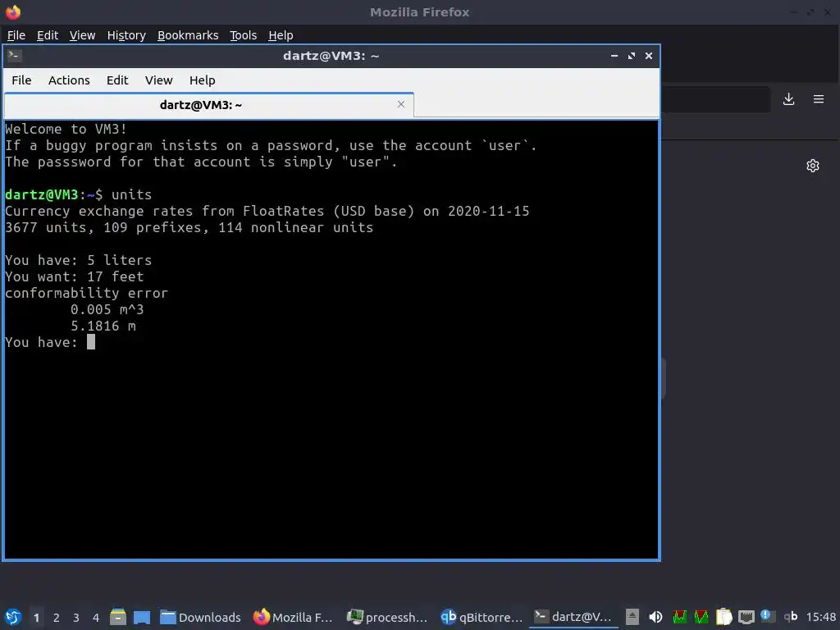Switch to the Downloads folder window
This screenshot has width=840, height=630.
(200, 617)
